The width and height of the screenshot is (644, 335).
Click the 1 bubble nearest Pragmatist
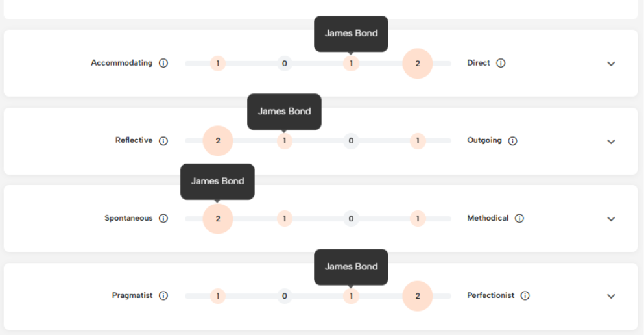tap(218, 296)
